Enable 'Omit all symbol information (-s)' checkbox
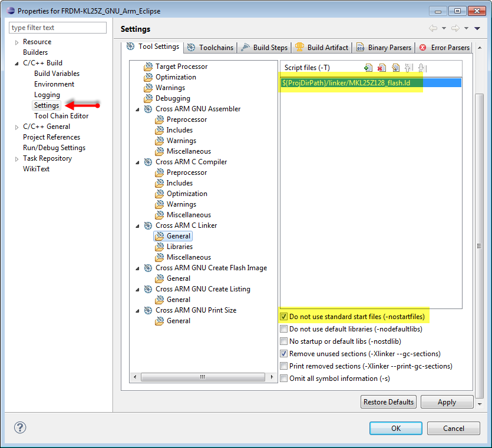 284,379
